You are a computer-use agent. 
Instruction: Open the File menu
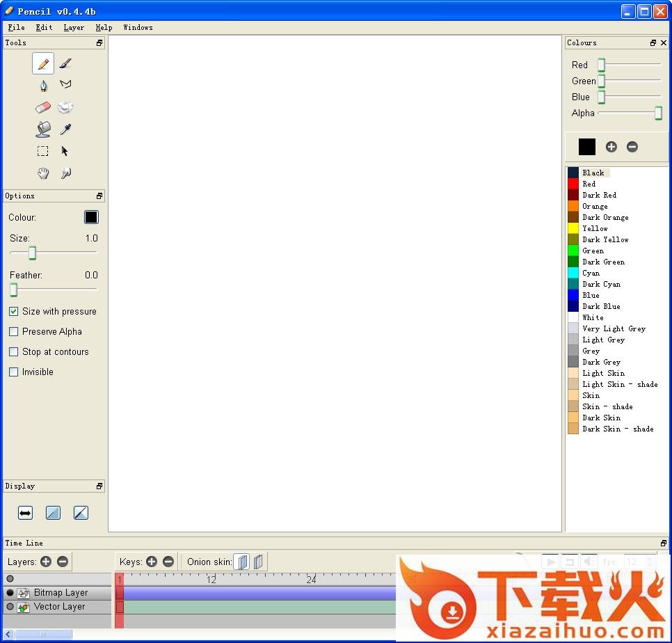pyautogui.click(x=16, y=27)
